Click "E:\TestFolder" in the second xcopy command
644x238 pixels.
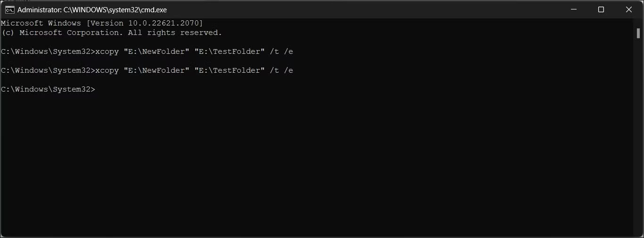tap(229, 70)
